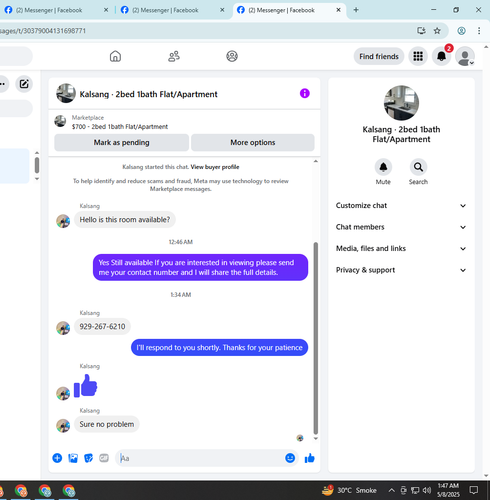490x500 pixels.
Task: Open Chrome profile icon in toolbar
Action: [461, 31]
